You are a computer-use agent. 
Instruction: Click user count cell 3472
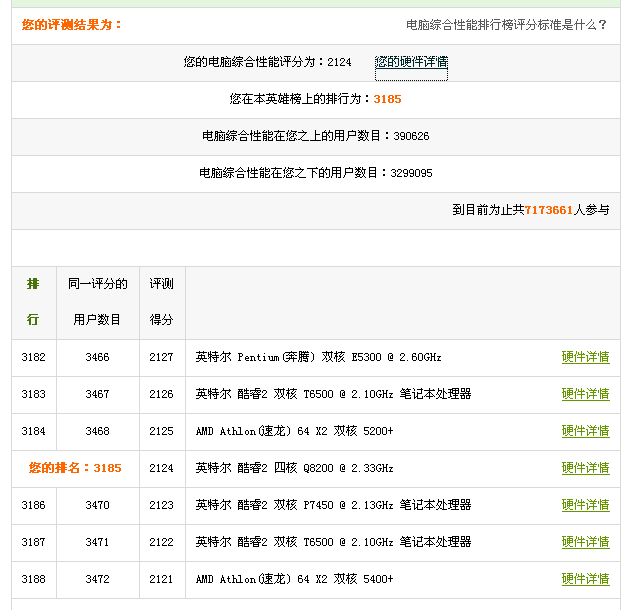click(98, 579)
